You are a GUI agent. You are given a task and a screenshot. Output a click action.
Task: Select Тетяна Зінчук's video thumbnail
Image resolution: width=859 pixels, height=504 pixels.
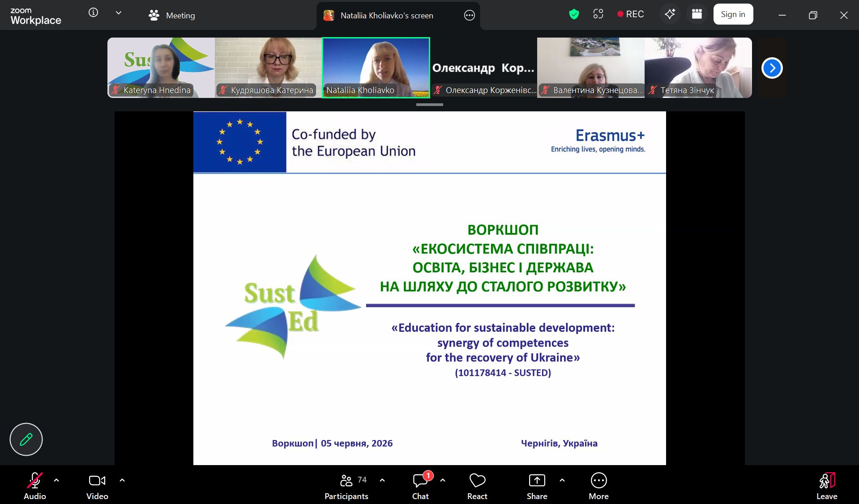[x=698, y=68]
